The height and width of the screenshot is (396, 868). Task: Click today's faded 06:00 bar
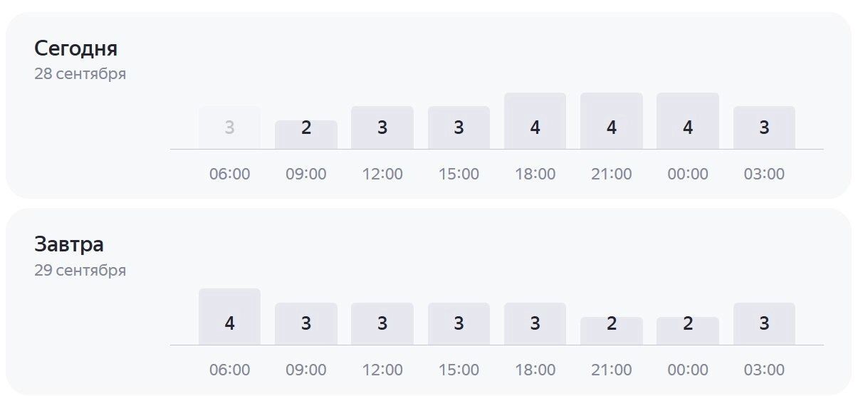coord(229,127)
